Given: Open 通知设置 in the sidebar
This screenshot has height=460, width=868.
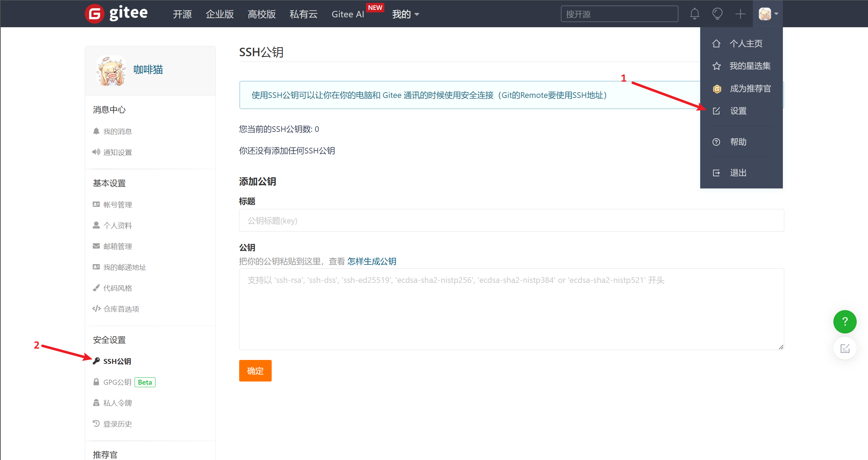Looking at the screenshot, I should coord(118,152).
